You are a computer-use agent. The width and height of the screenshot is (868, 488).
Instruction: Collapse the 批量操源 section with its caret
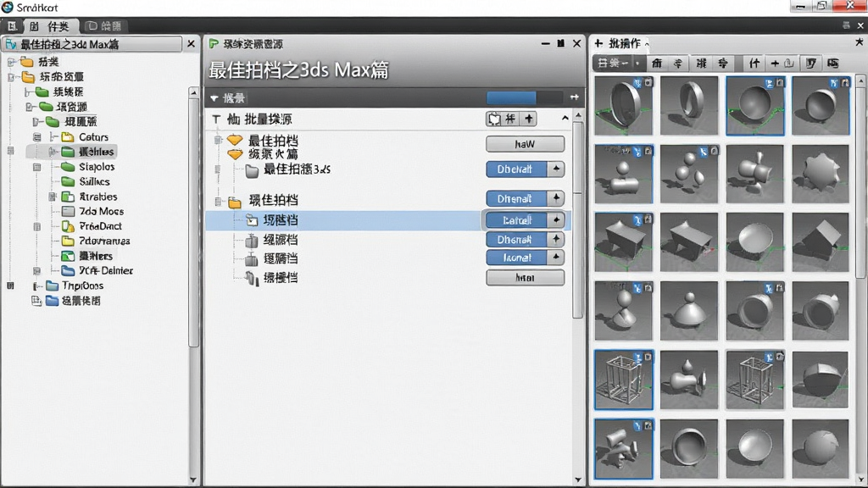[x=565, y=118]
